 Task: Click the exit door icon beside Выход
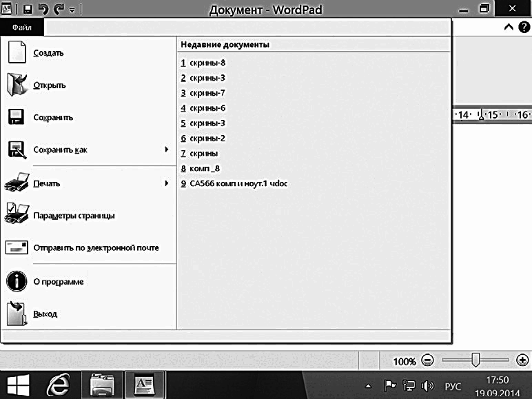coord(17,313)
